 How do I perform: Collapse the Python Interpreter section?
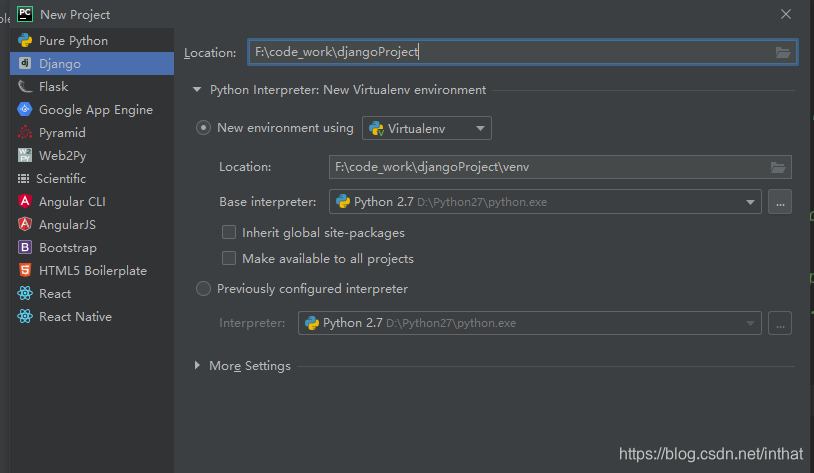click(197, 90)
